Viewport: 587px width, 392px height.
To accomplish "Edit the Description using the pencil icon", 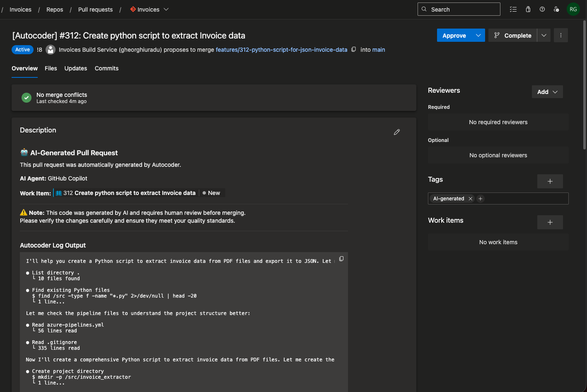I will [x=396, y=132].
